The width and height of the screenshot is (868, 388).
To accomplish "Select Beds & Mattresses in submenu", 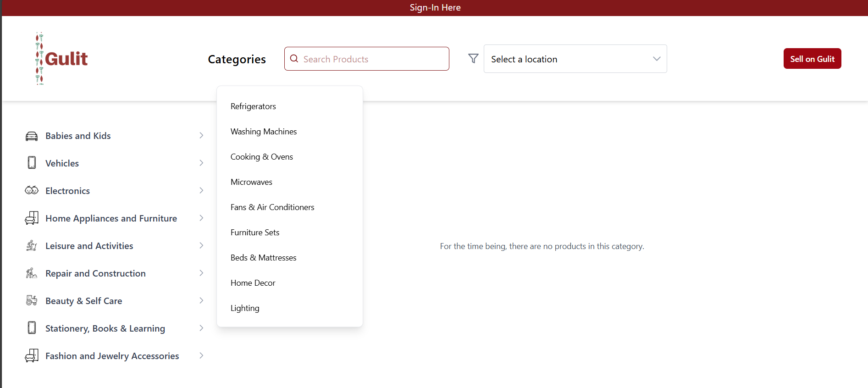I will [x=263, y=258].
